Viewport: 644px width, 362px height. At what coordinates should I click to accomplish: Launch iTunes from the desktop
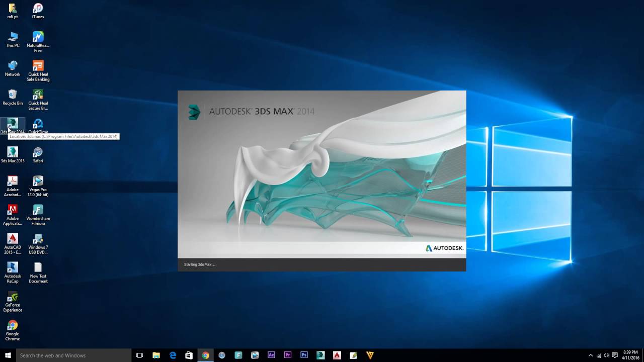click(38, 11)
